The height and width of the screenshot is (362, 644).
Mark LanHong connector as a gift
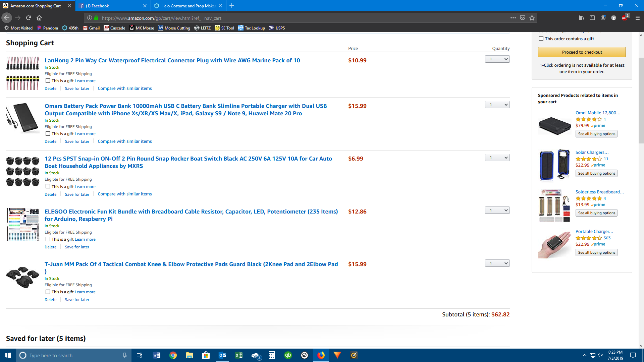(48, 81)
